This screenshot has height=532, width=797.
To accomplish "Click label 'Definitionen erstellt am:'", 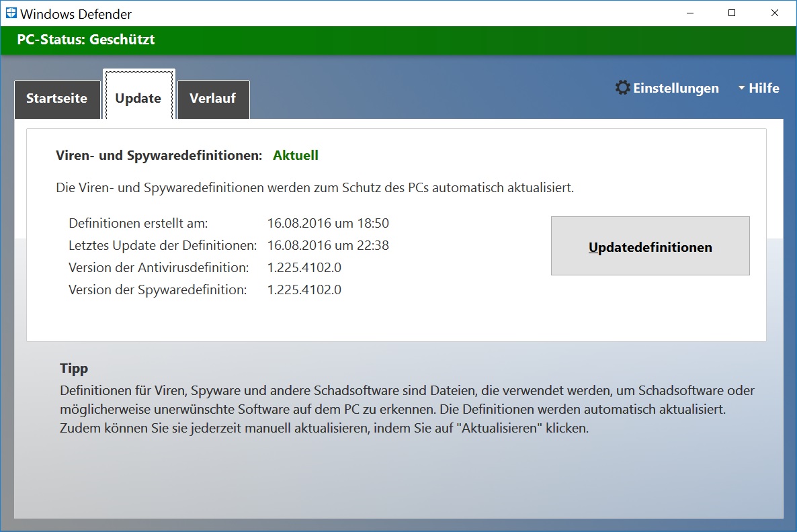I will pos(138,223).
